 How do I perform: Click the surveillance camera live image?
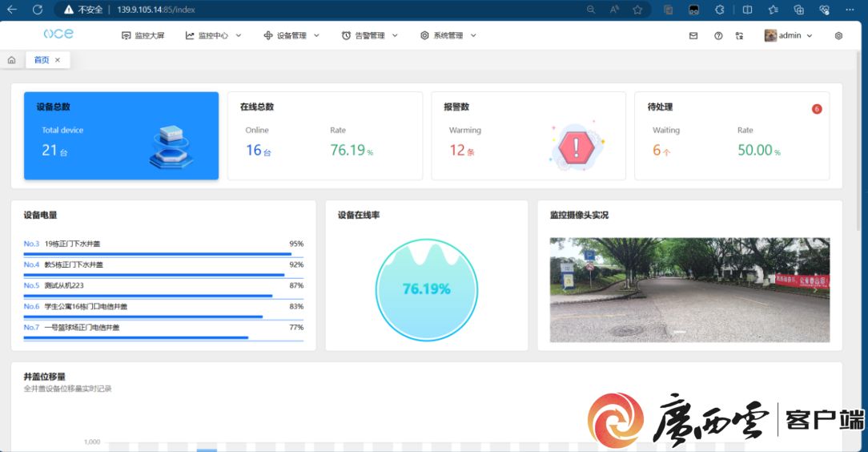[689, 289]
